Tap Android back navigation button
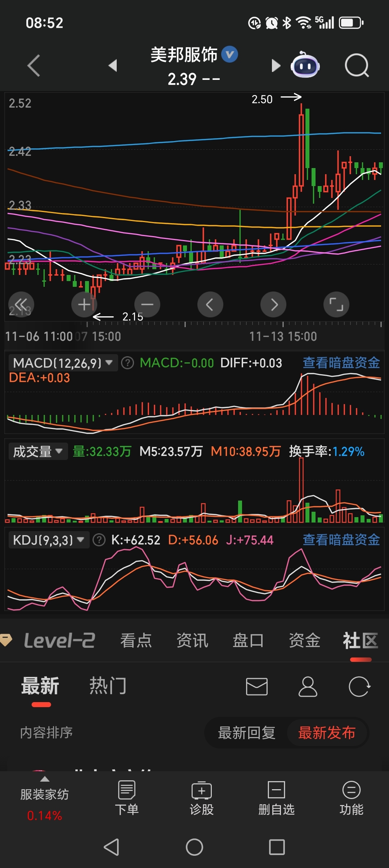 pos(111,847)
